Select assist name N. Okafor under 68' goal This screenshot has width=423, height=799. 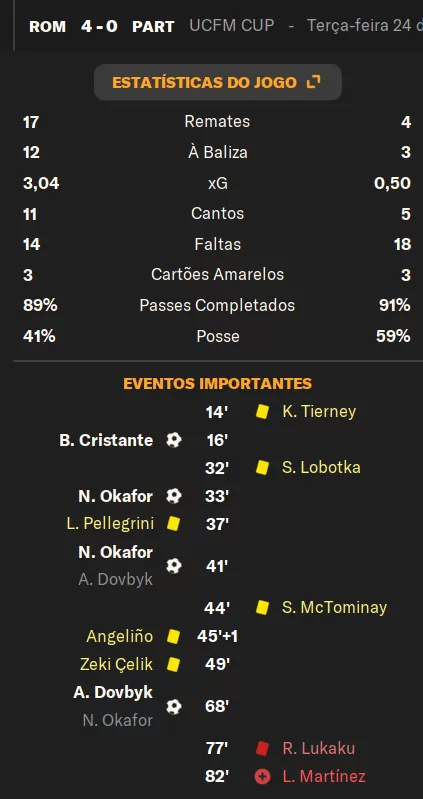[x=118, y=721]
